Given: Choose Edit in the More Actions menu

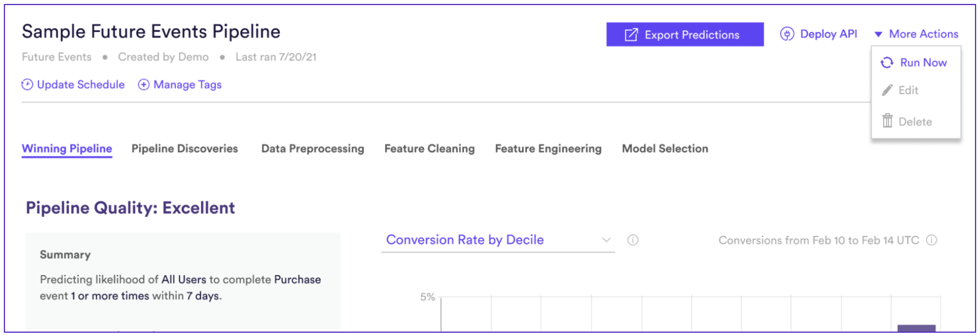Looking at the screenshot, I should coord(900,90).
